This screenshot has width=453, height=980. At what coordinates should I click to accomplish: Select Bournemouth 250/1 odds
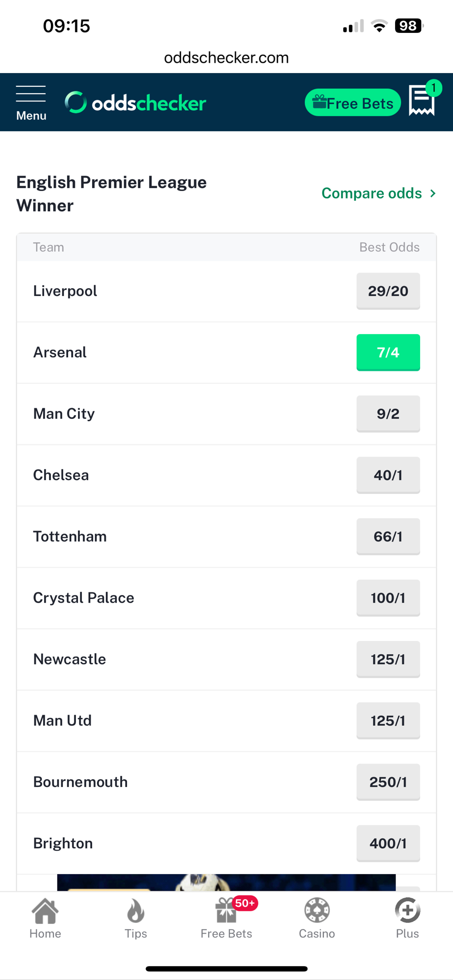point(388,782)
